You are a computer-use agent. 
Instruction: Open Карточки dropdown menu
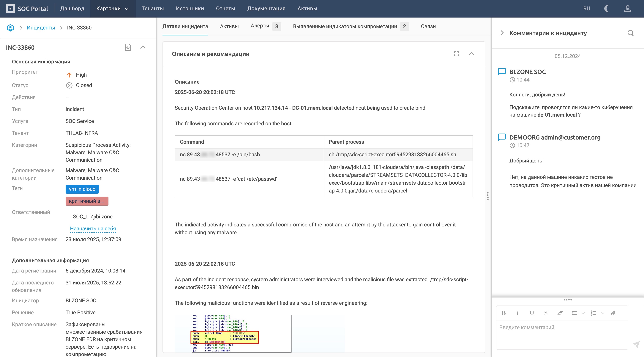pos(113,9)
